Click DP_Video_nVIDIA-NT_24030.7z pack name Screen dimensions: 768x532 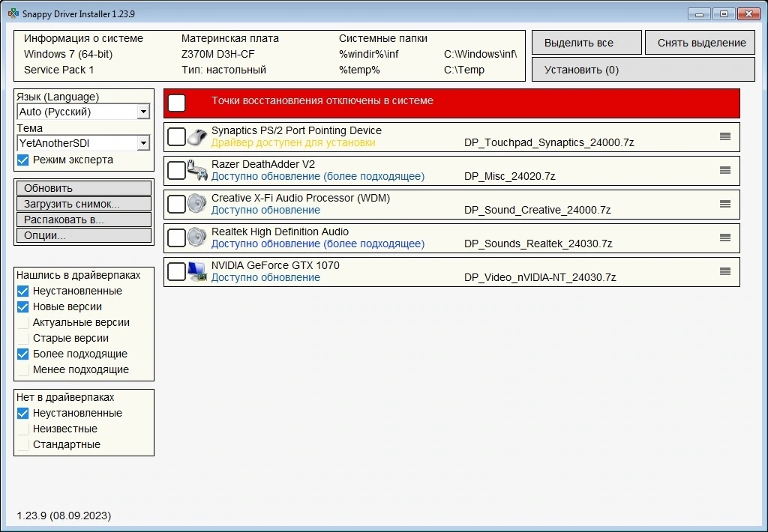[540, 277]
